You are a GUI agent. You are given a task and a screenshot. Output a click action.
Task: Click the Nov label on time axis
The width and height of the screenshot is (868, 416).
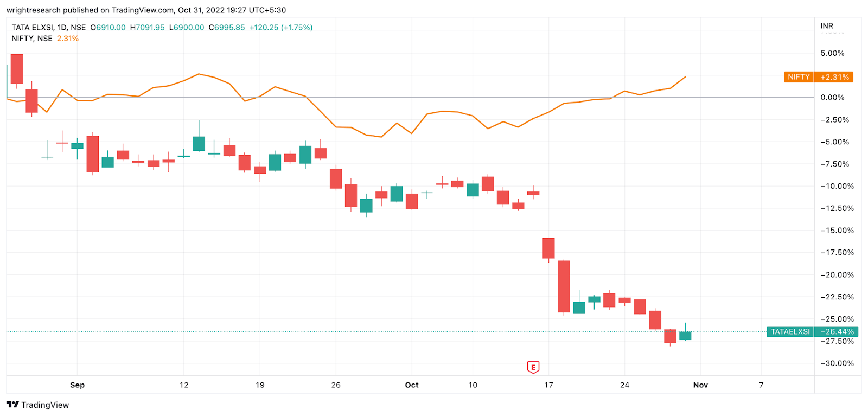coord(700,385)
